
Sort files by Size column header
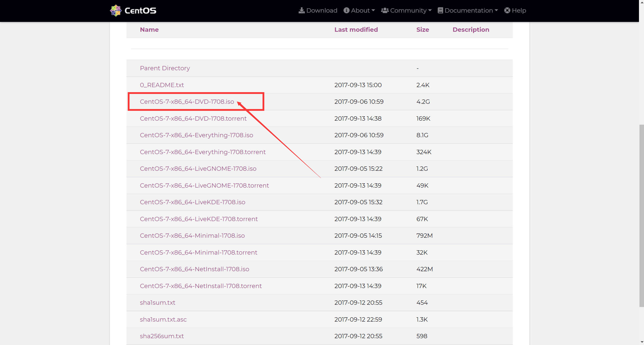[x=423, y=30]
